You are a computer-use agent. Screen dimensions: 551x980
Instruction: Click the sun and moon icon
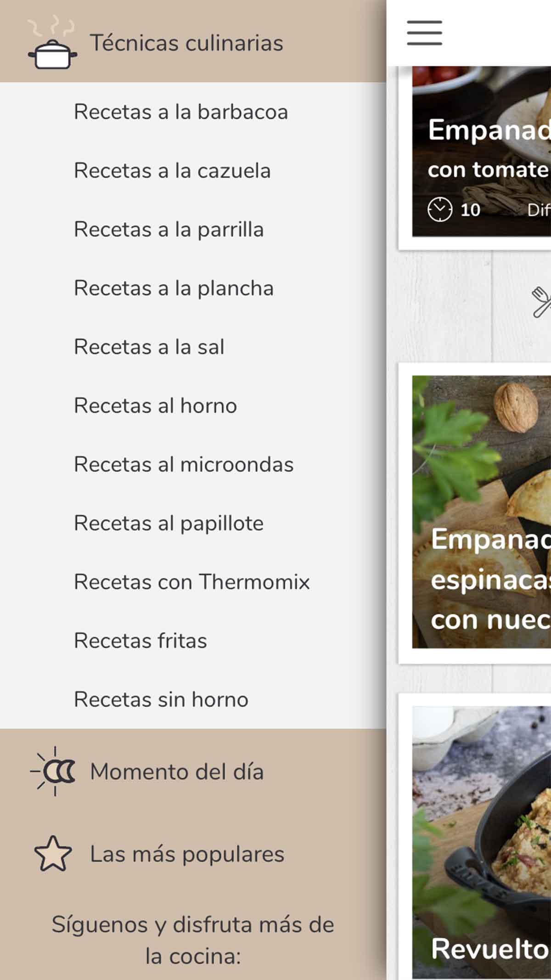click(x=53, y=772)
